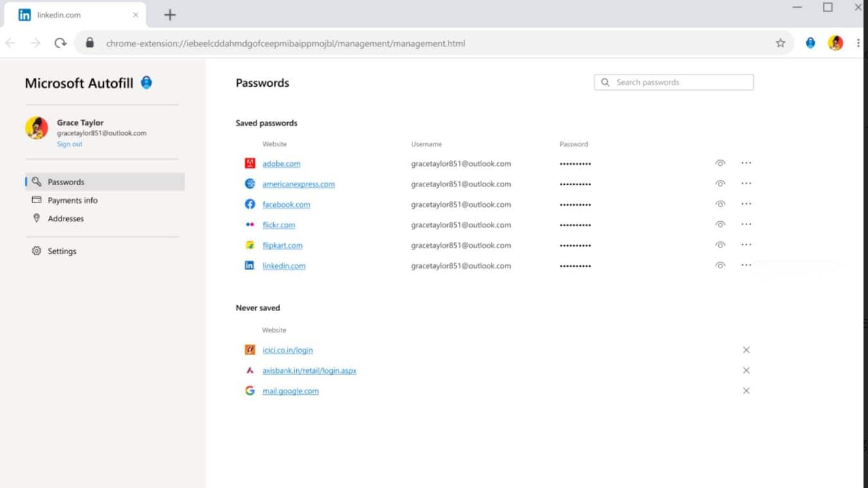
Task: Open the flickr.com ellipsis menu
Action: pos(746,224)
